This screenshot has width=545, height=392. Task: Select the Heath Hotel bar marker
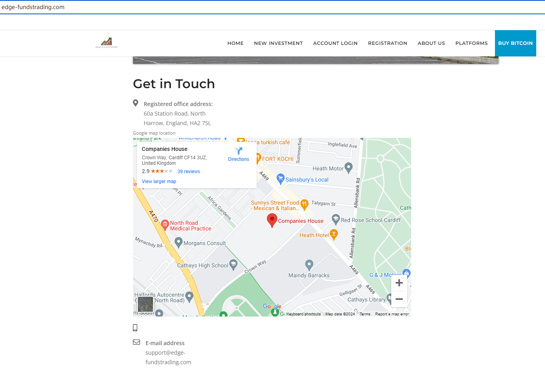click(x=334, y=235)
